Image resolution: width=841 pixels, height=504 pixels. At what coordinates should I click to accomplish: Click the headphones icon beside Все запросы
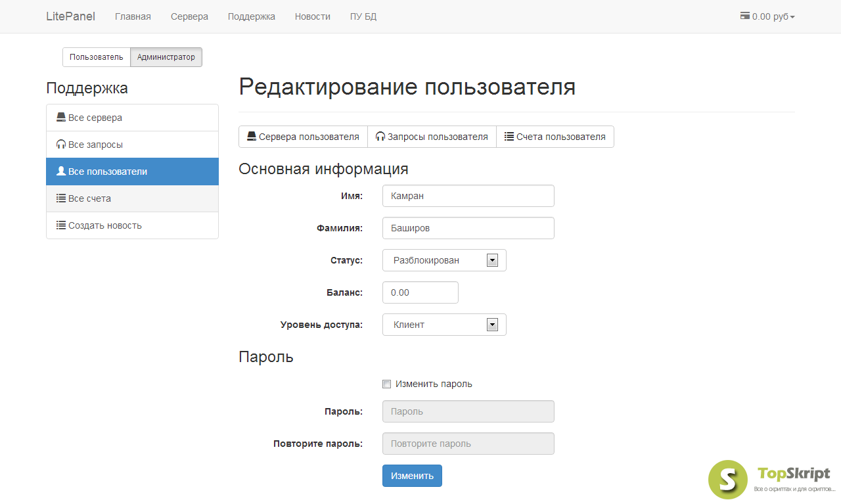coord(61,145)
